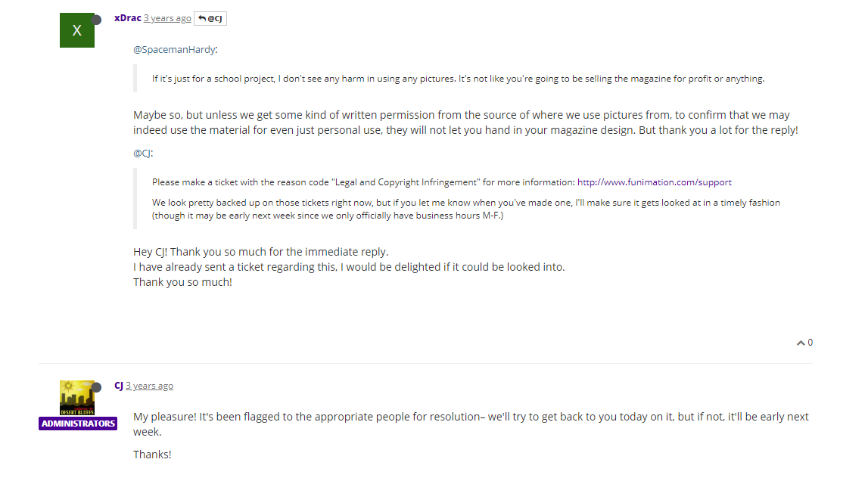Click the status dot on CJ's avatar
This screenshot has width=868, height=481.
[x=96, y=387]
